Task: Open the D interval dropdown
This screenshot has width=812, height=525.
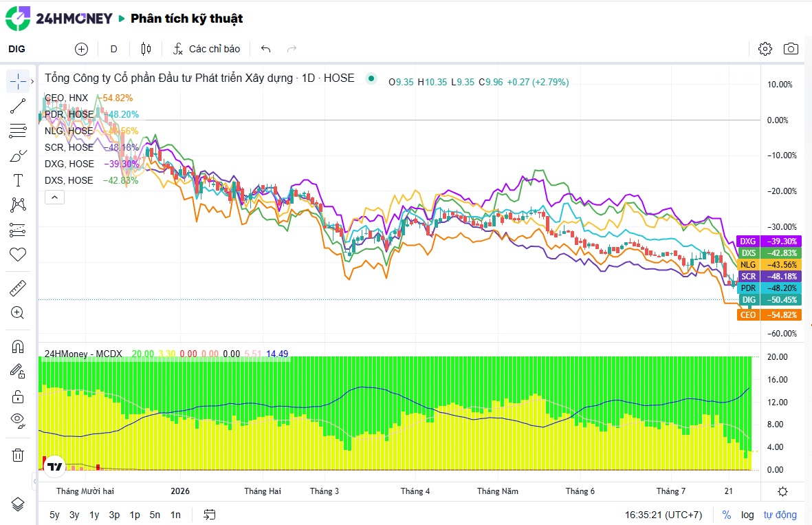Action: [x=114, y=49]
